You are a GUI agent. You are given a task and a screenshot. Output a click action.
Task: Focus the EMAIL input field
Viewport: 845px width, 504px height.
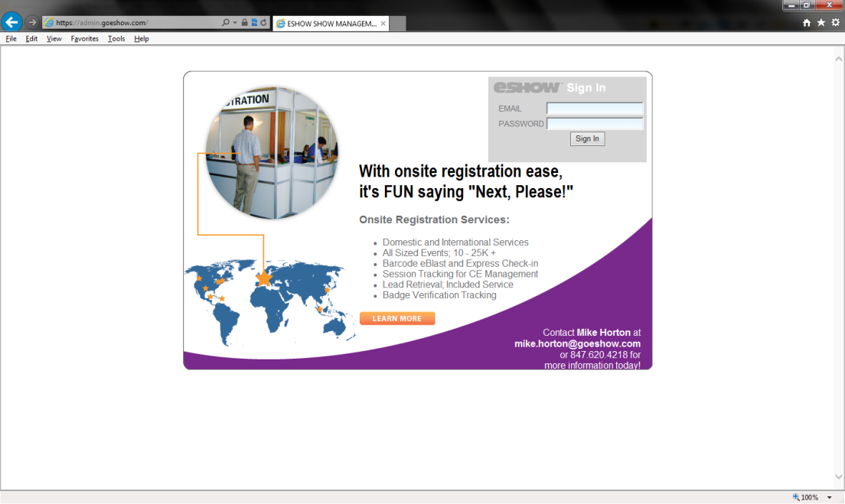[x=595, y=109]
